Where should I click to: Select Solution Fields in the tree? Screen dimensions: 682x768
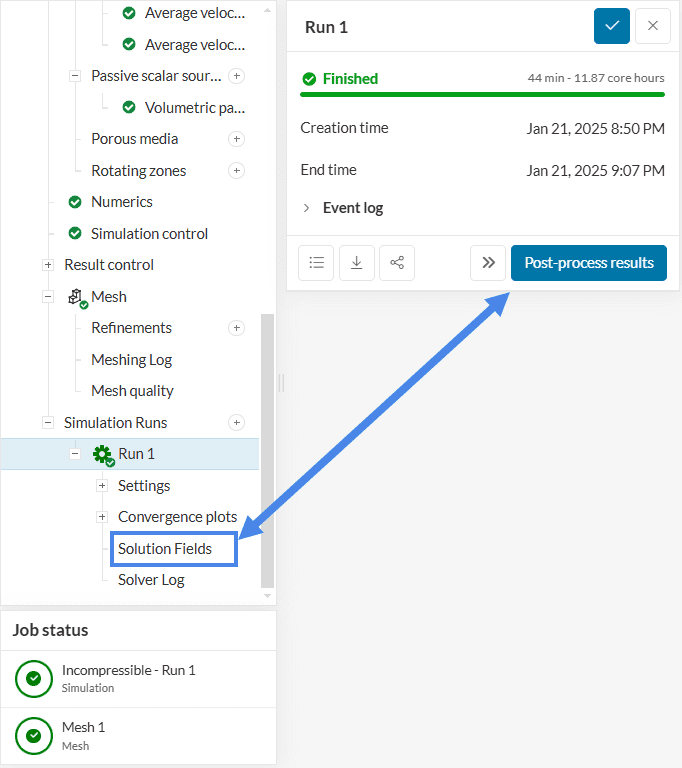pyautogui.click(x=165, y=549)
